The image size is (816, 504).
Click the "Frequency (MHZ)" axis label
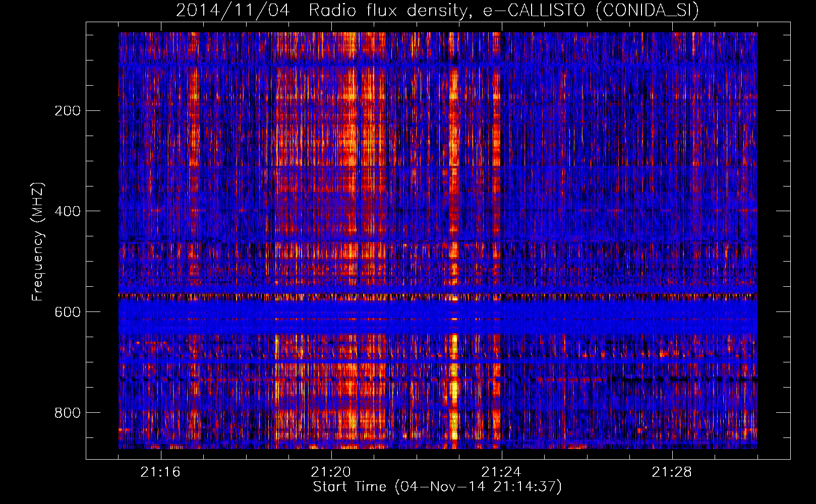click(x=38, y=241)
